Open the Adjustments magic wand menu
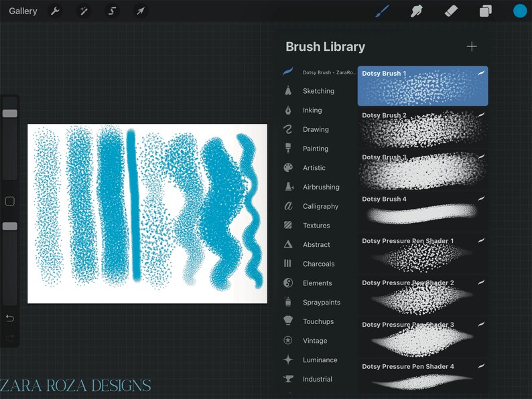The width and height of the screenshot is (532, 399). coord(84,11)
